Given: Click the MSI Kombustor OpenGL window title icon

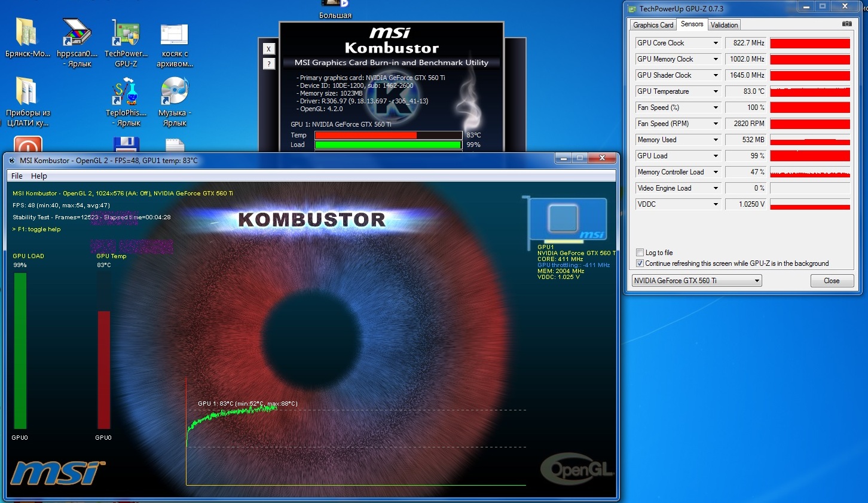Looking at the screenshot, I should [x=12, y=160].
